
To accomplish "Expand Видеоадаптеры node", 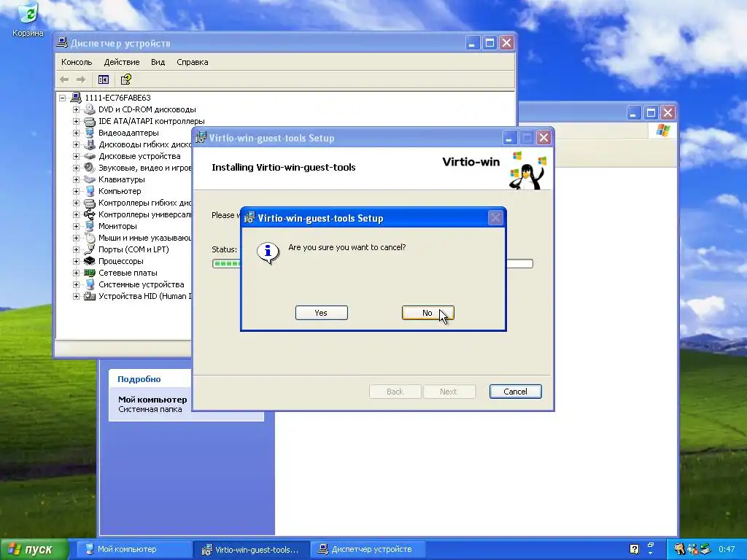I will 76,133.
